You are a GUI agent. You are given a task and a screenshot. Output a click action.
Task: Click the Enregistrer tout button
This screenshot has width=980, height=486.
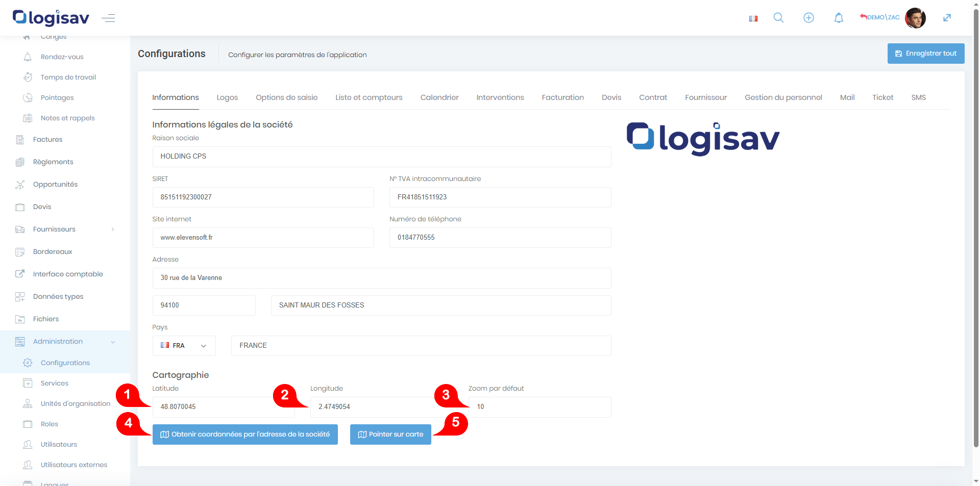[925, 54]
